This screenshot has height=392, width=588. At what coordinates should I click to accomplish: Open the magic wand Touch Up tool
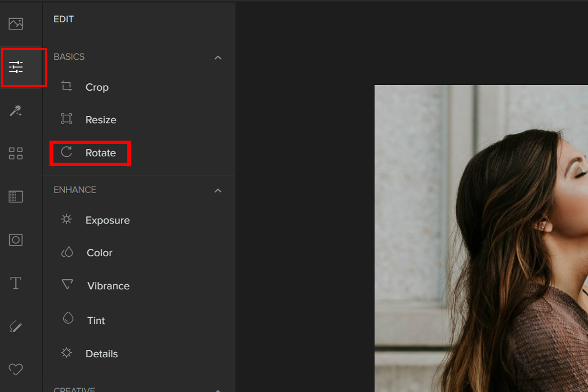pyautogui.click(x=16, y=111)
